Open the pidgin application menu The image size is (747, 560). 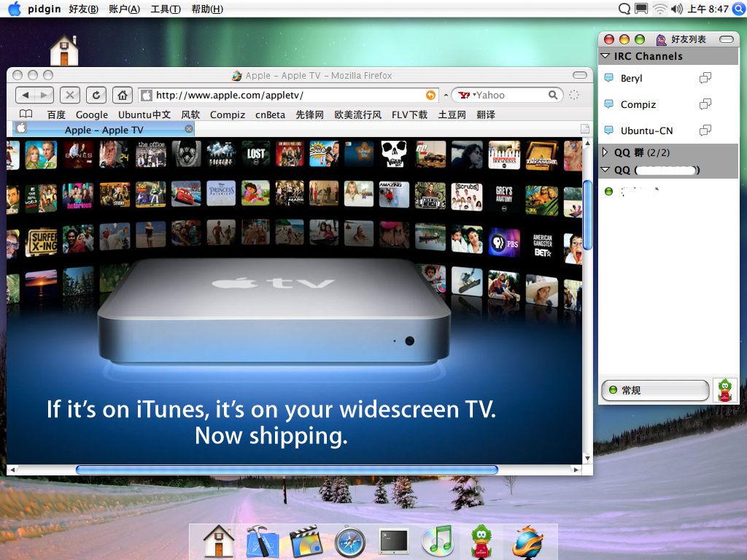(44, 9)
